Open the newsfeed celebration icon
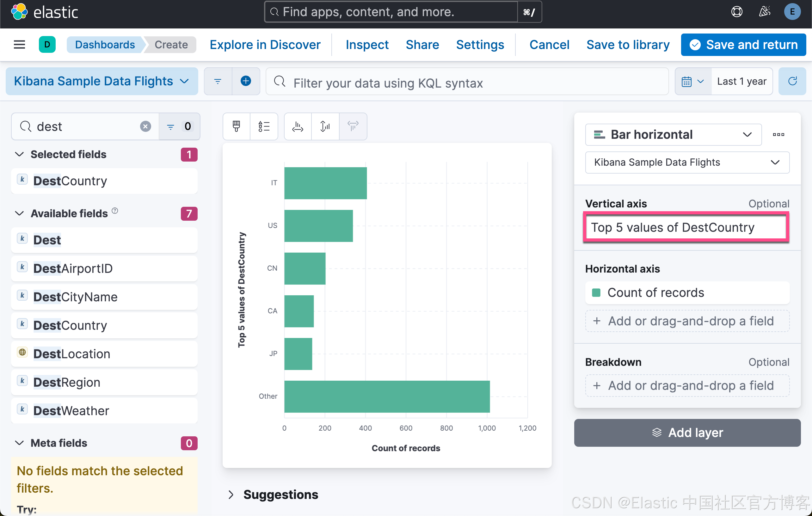The height and width of the screenshot is (516, 812). coord(765,12)
